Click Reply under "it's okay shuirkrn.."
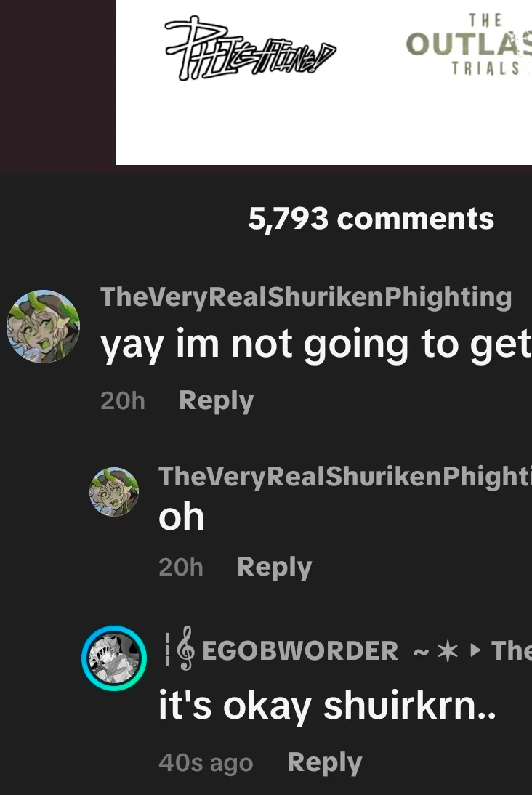Screen dimensions: 532x795 [325, 762]
